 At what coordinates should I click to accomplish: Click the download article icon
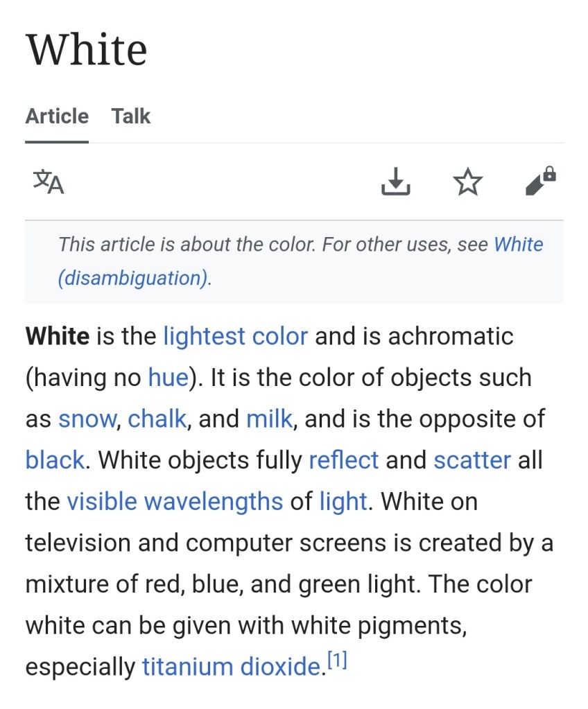coord(395,182)
